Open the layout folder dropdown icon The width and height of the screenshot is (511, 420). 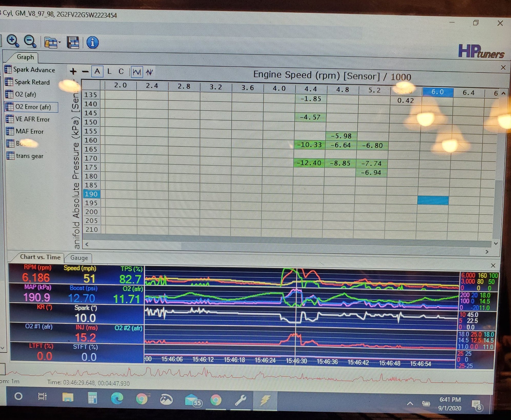[x=52, y=43]
